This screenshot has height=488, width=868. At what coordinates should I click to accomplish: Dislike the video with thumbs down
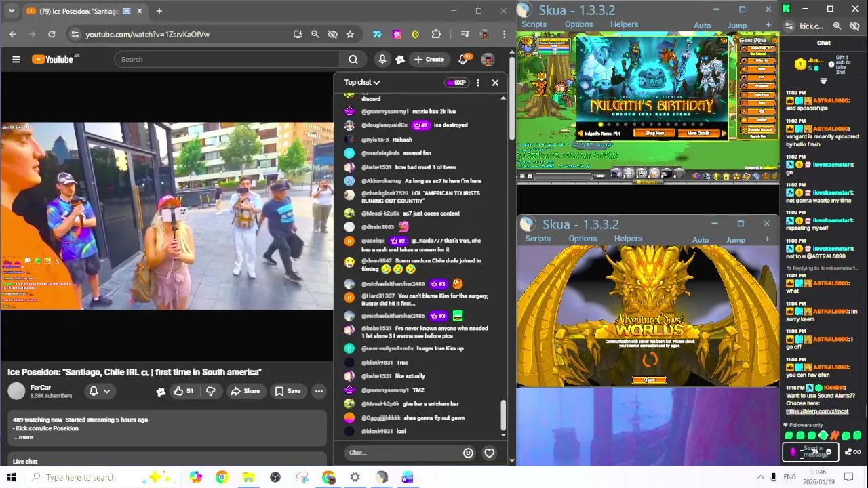[211, 391]
